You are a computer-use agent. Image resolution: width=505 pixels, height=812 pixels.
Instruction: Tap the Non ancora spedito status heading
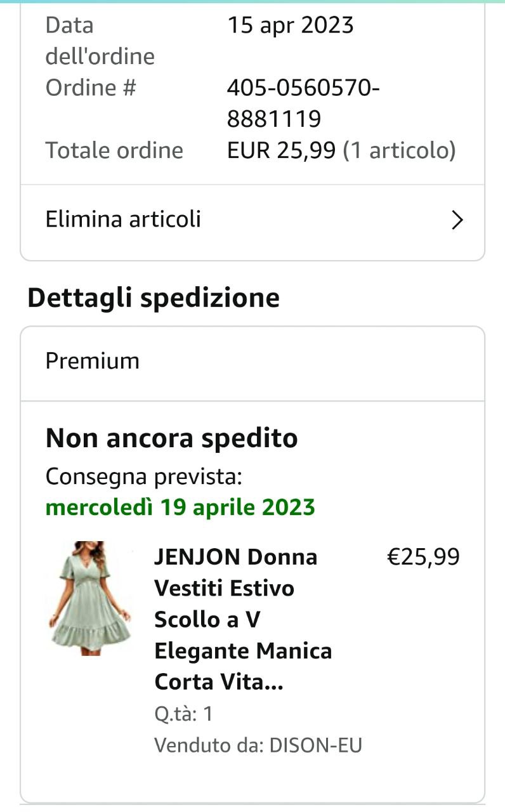pyautogui.click(x=171, y=438)
